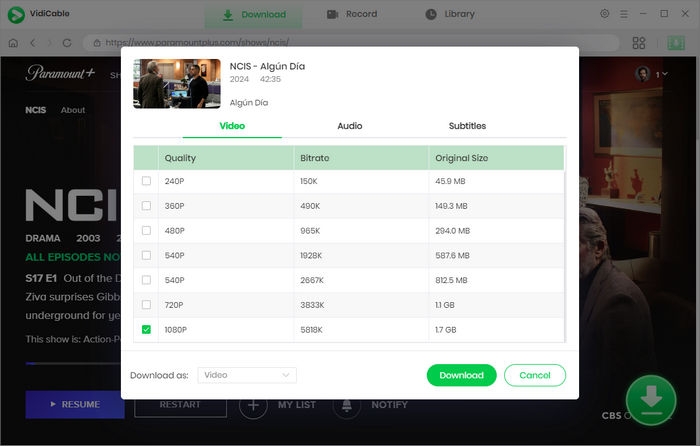Click the Cancel button
The width and height of the screenshot is (700, 446).
point(535,375)
